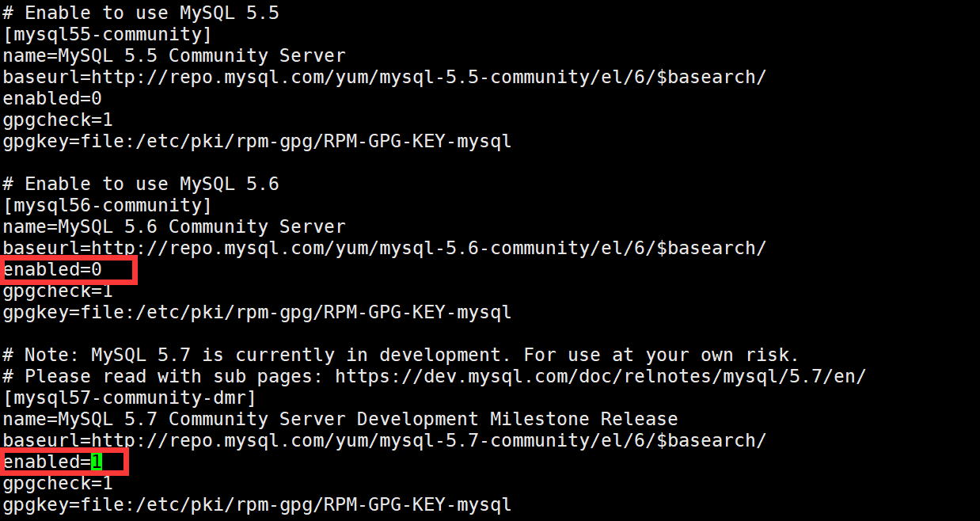This screenshot has height=521, width=980.
Task: Click the "MySQL 5.7 is currently in development" note
Action: (x=401, y=355)
